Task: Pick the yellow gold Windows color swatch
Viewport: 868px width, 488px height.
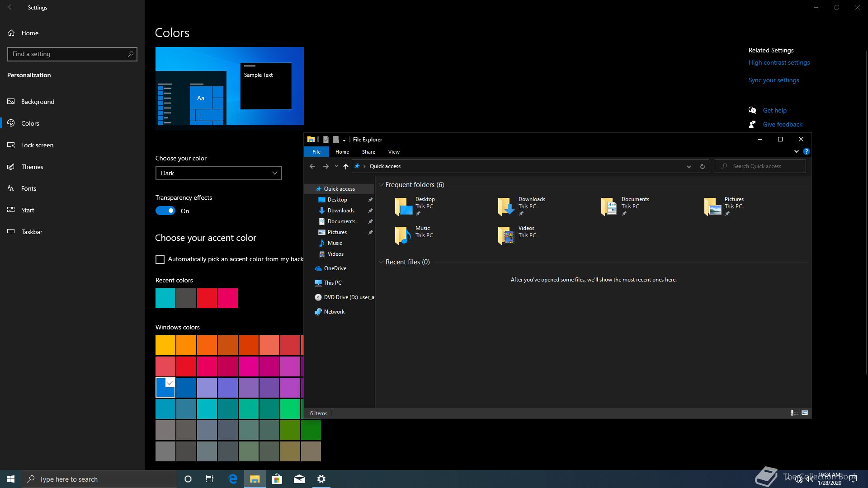Action: (x=165, y=345)
